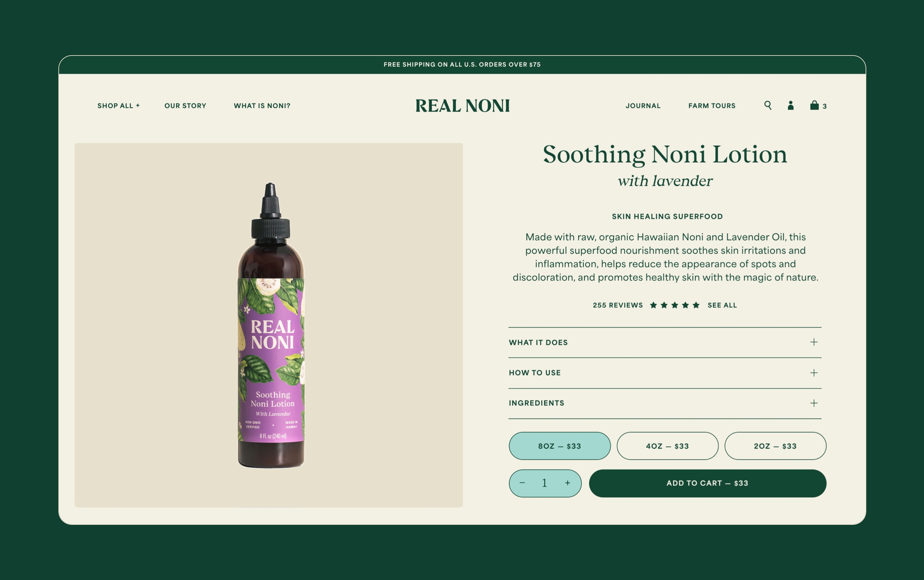The image size is (924, 580).
Task: Click the plus icon on Ingredients
Action: 814,403
